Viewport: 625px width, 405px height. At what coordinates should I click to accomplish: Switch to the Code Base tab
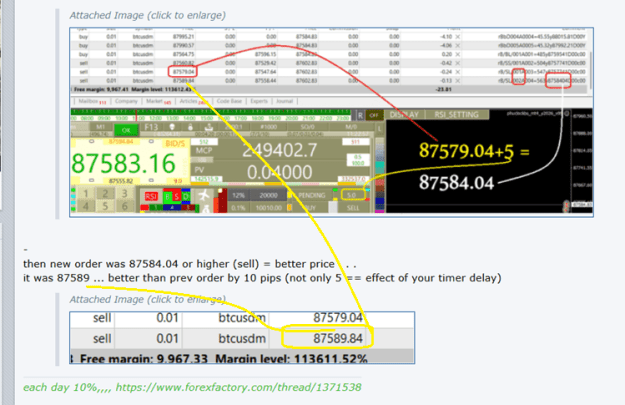tap(229, 101)
